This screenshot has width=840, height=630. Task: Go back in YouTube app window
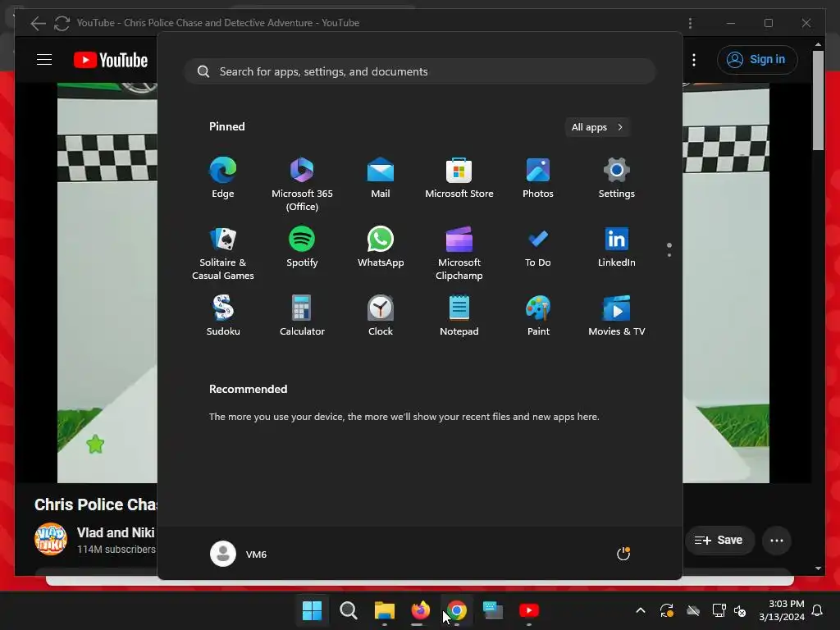click(x=38, y=23)
